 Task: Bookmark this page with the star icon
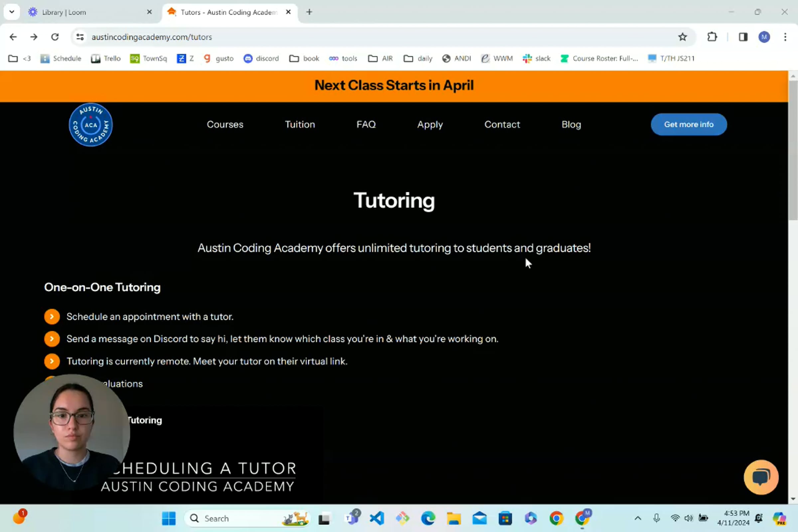(x=682, y=37)
